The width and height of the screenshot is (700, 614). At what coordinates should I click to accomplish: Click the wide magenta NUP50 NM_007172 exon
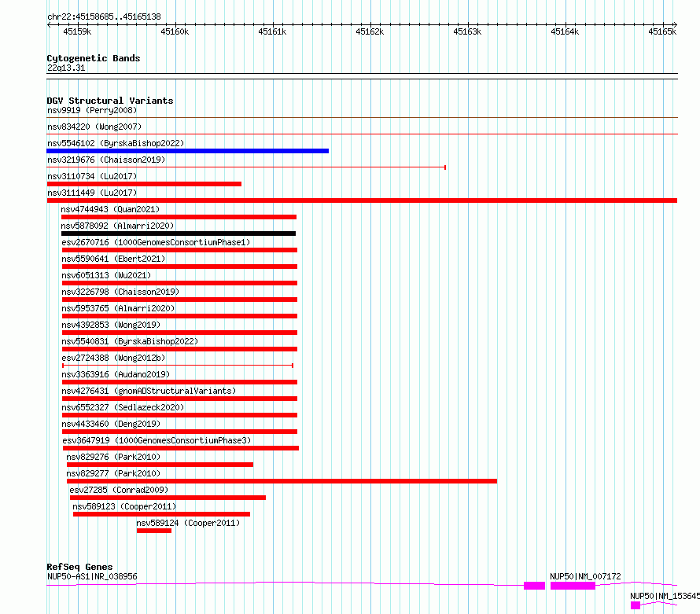[x=573, y=586]
